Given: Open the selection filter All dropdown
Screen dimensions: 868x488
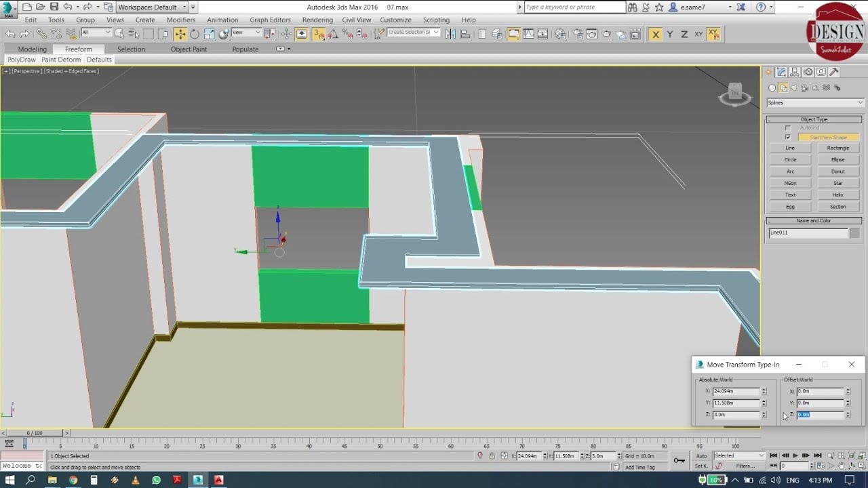Looking at the screenshot, I should point(96,33).
